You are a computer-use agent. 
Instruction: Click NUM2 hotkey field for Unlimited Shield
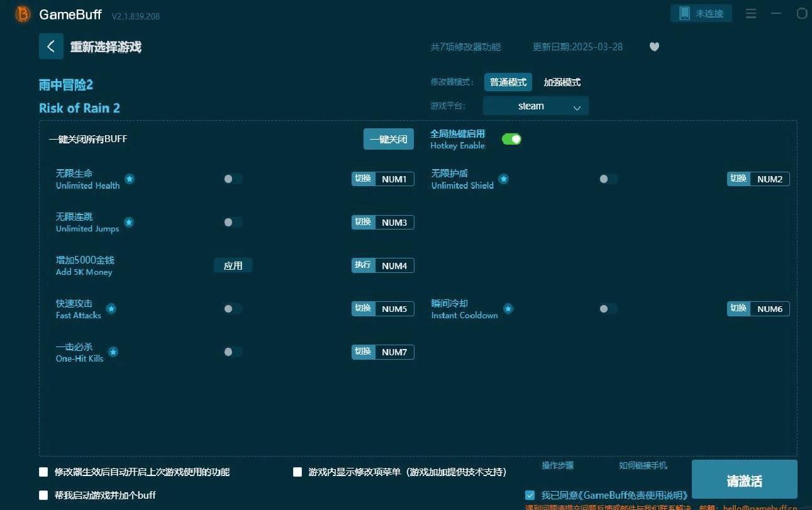[770, 179]
